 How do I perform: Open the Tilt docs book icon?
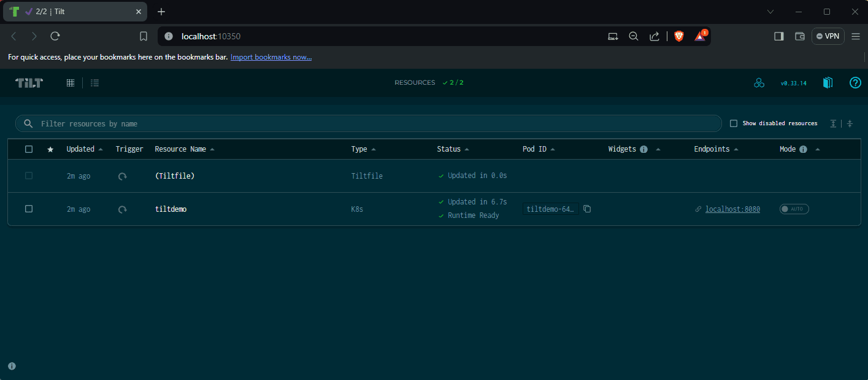828,83
